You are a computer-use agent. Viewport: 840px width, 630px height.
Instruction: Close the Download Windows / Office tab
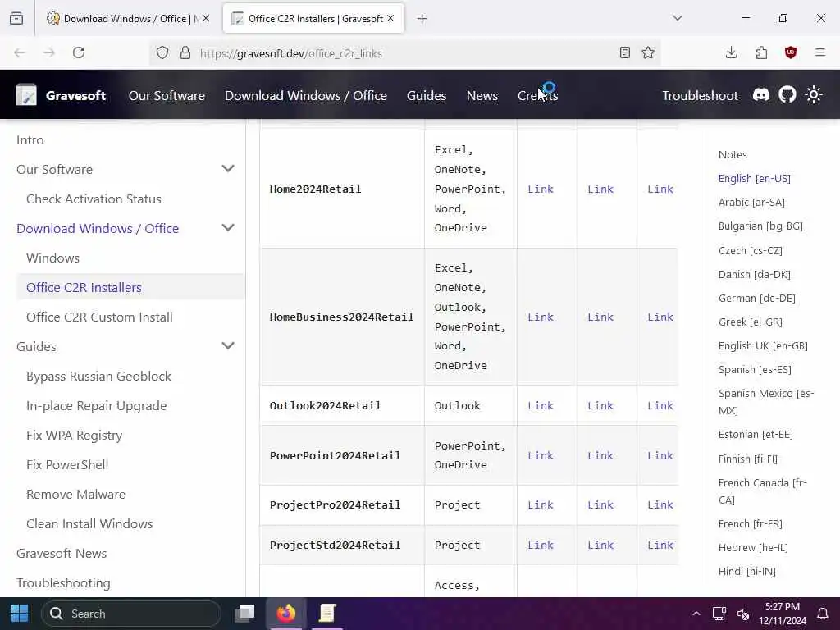(x=206, y=18)
